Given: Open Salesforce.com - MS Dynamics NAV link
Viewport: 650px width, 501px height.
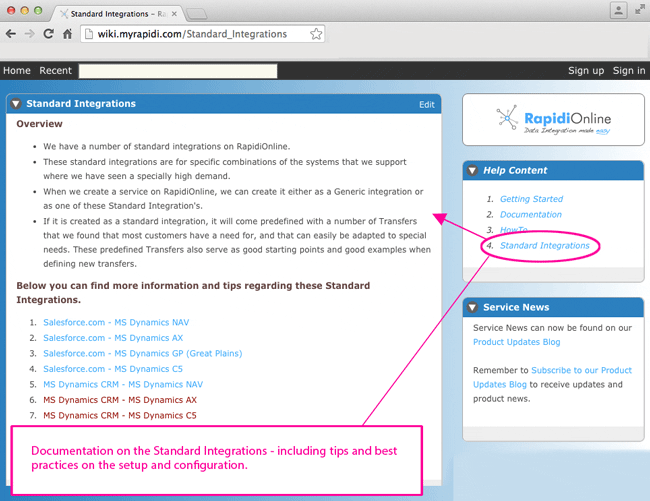Looking at the screenshot, I should coord(116,322).
